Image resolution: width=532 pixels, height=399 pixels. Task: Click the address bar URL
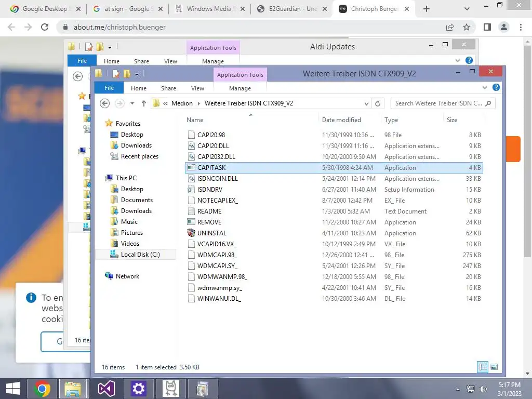click(119, 27)
